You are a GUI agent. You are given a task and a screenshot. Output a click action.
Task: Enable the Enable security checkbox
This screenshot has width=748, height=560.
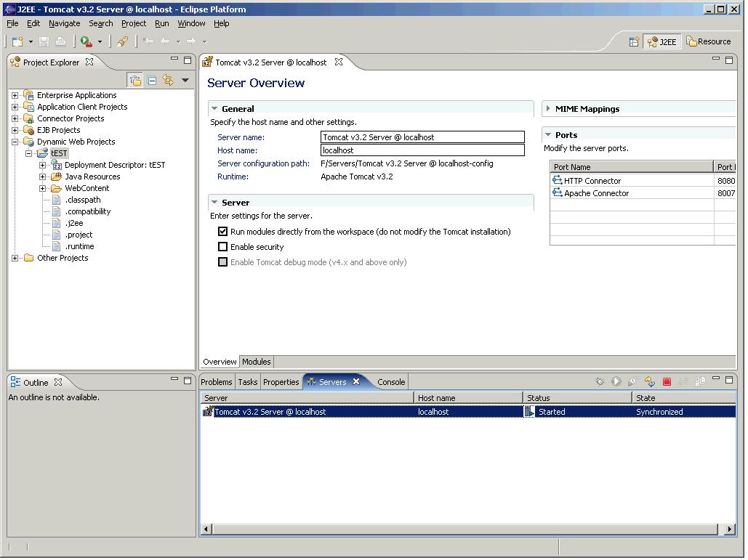tap(223, 247)
